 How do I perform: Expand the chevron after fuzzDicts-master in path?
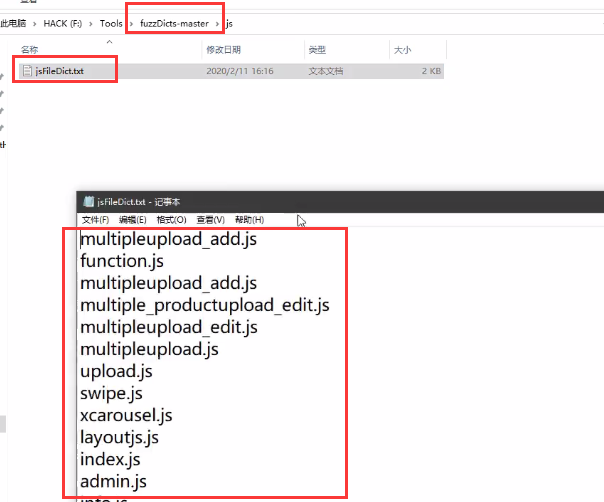[x=217, y=23]
